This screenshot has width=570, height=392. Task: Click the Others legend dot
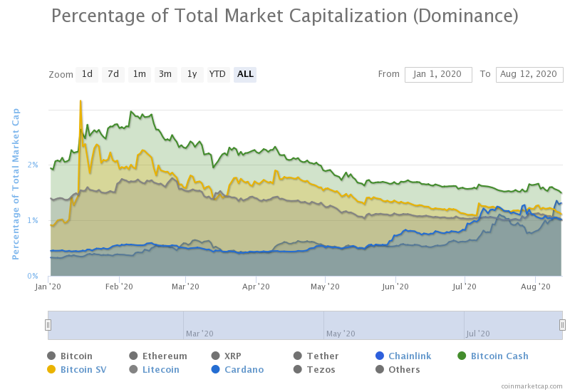point(380,369)
